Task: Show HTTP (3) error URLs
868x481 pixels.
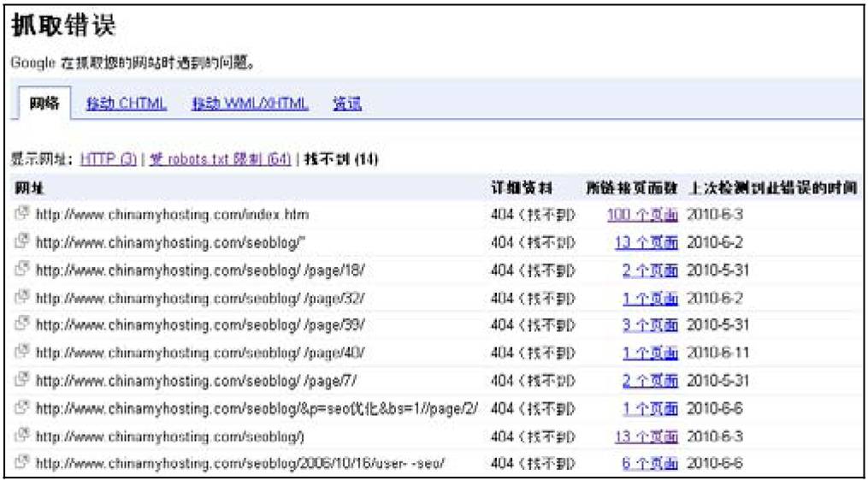Action: pyautogui.click(x=109, y=160)
